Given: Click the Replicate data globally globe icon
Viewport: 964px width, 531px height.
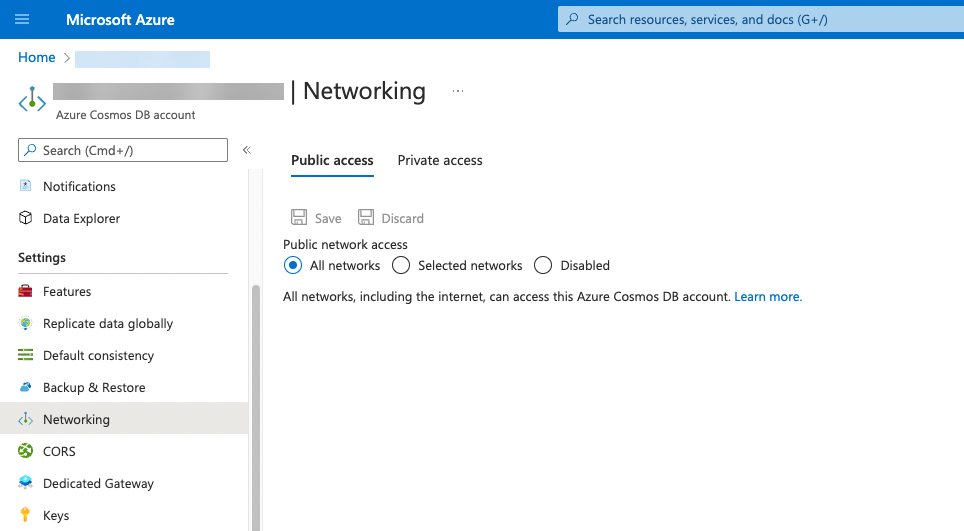Looking at the screenshot, I should click(25, 323).
